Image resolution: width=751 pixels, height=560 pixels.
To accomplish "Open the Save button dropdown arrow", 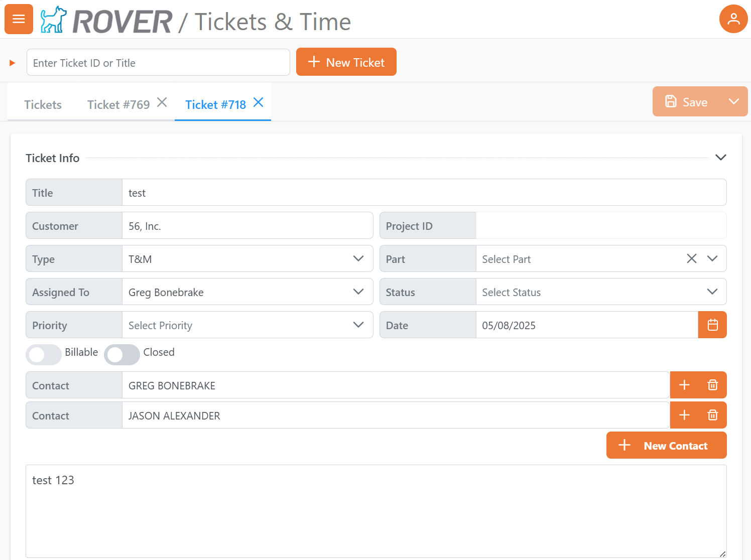I will point(733,101).
